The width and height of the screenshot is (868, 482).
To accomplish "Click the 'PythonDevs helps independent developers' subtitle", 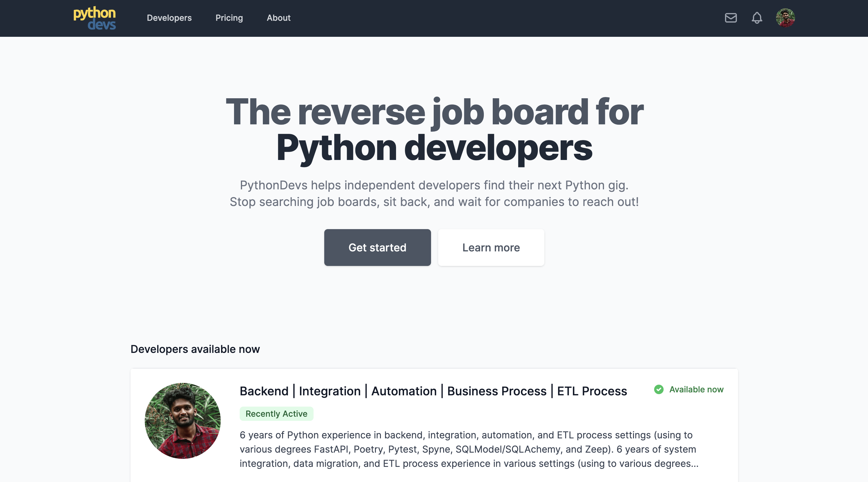I will coord(434,185).
